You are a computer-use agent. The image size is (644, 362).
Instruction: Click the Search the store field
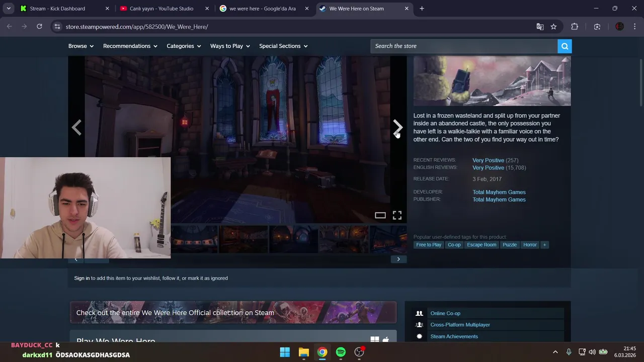click(464, 46)
